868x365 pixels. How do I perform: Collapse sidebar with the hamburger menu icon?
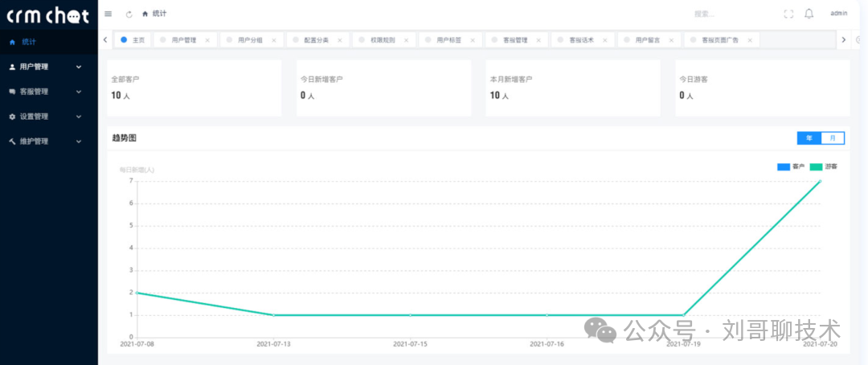pos(108,14)
